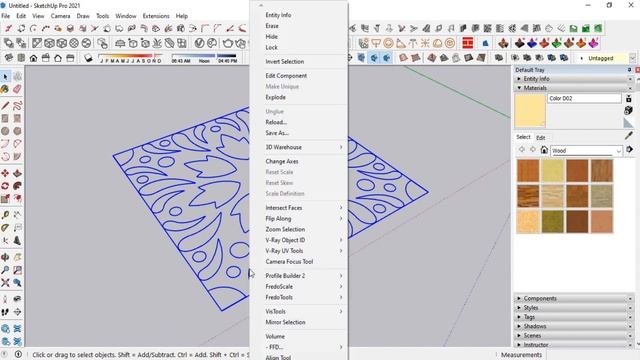Screen dimensions: 640x360
Task: Click the Zoom Extents tool
Action: [5, 282]
